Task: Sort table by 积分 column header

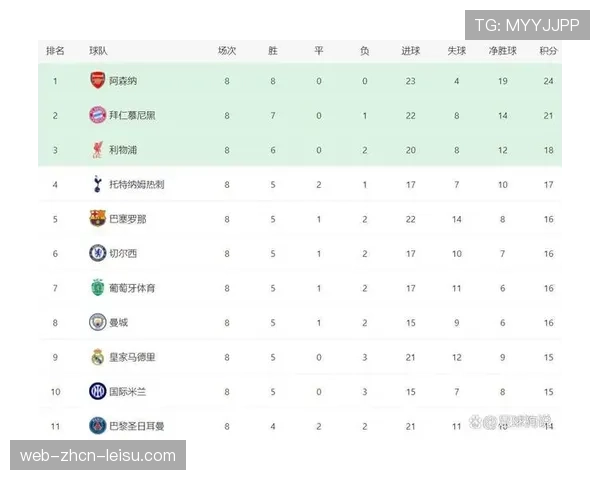Action: (548, 50)
